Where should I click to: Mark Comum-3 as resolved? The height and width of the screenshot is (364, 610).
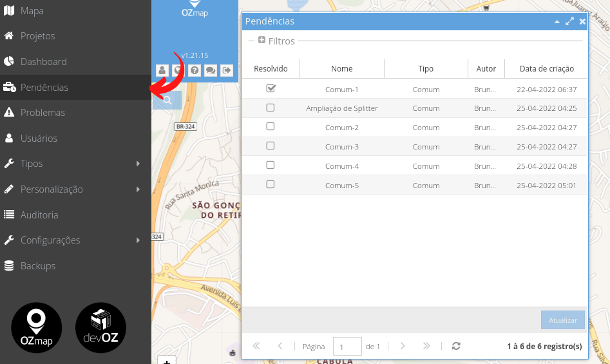(x=271, y=146)
